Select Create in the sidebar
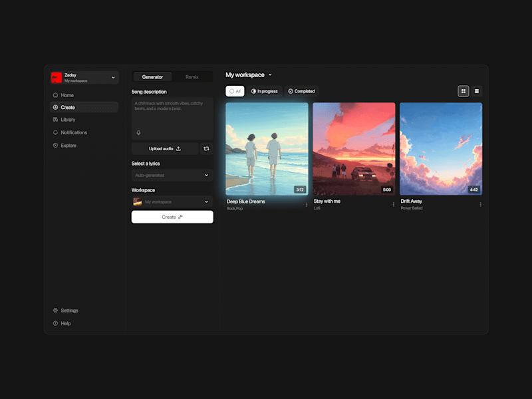Screen dimensions: 532x399 (84, 107)
